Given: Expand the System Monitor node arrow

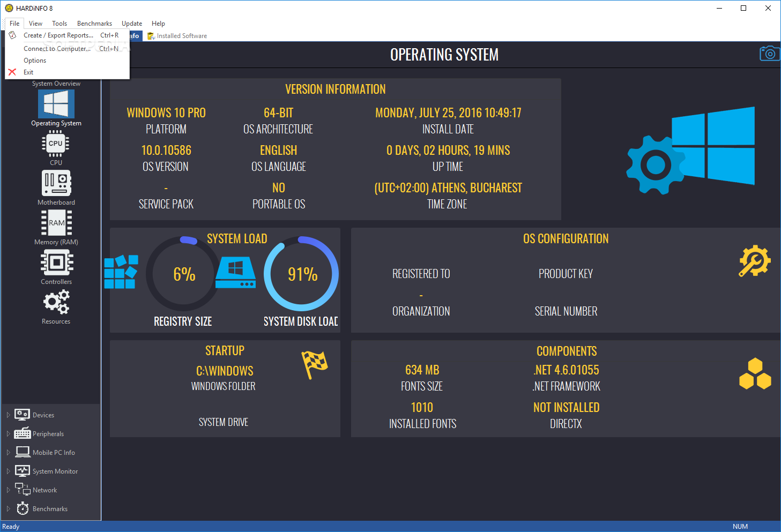Looking at the screenshot, I should [x=8, y=471].
